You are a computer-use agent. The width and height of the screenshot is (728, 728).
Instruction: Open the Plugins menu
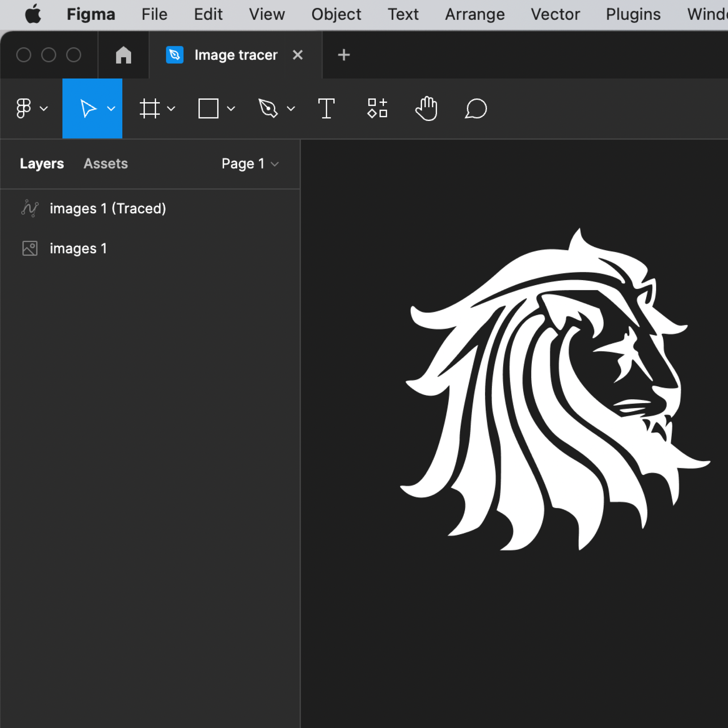pyautogui.click(x=633, y=14)
